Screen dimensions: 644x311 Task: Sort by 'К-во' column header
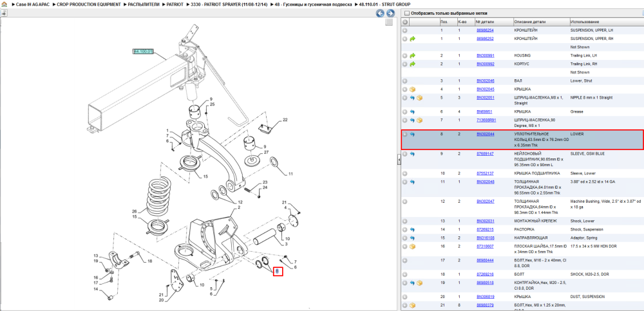[x=462, y=22]
